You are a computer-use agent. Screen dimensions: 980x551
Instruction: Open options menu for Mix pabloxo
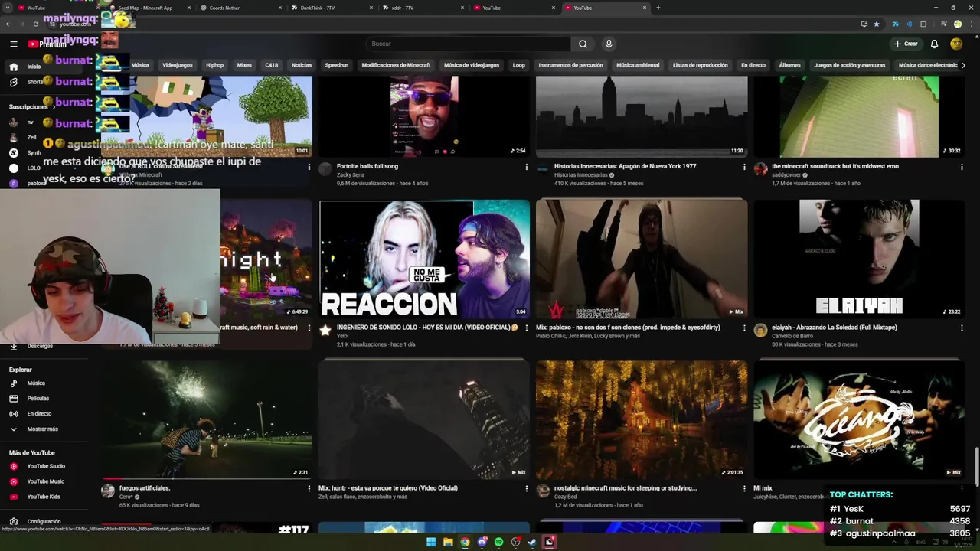743,328
